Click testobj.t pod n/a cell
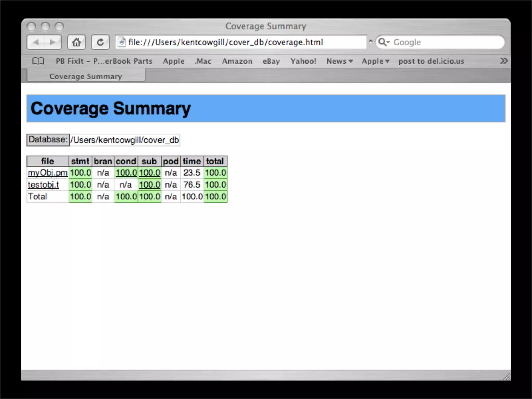 point(171,185)
